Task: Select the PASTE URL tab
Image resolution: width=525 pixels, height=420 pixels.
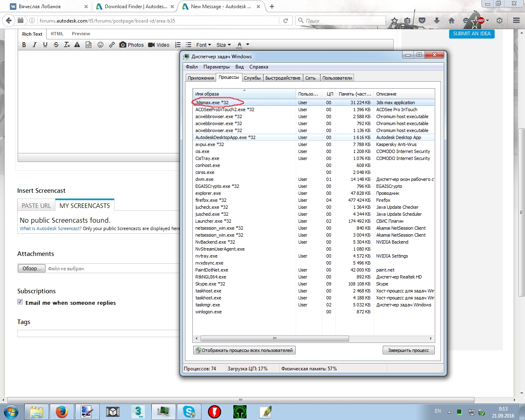Action: coord(36,205)
